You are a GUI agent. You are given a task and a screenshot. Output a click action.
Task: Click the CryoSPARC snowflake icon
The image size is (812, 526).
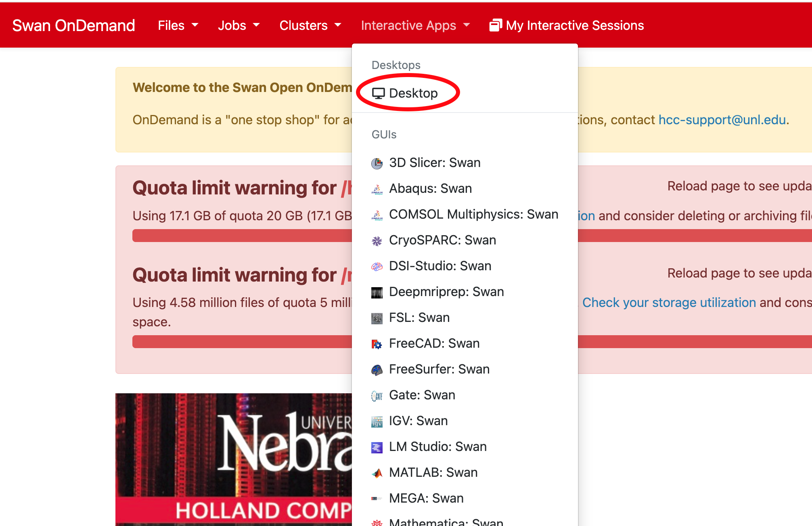377,241
